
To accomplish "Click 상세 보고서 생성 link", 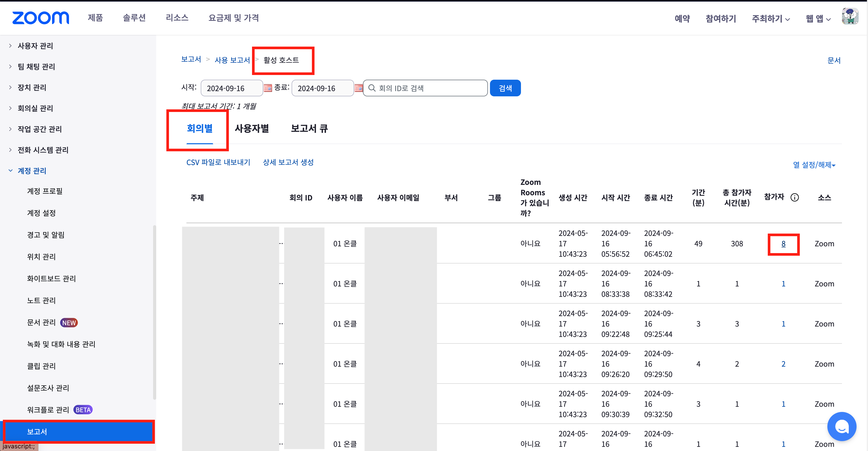I will (x=288, y=162).
